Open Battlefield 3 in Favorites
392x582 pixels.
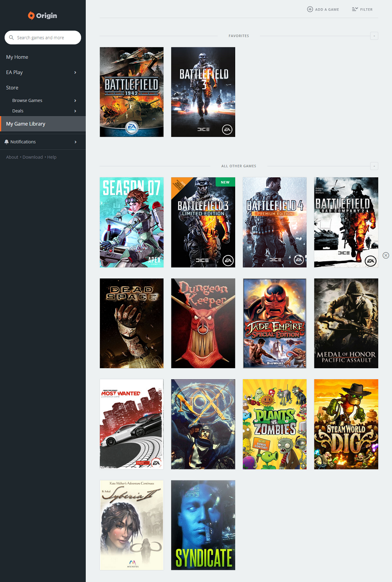tap(203, 92)
